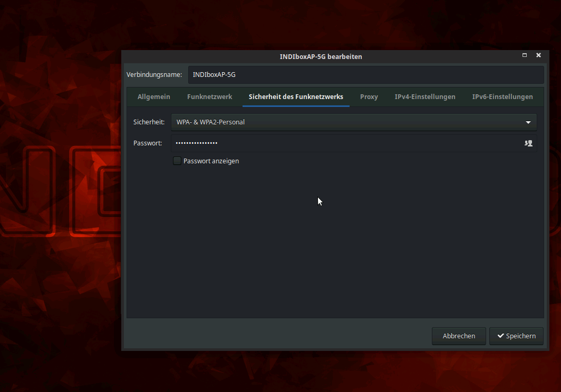561x392 pixels.
Task: Switch to the Allgemein tab
Action: pos(153,97)
